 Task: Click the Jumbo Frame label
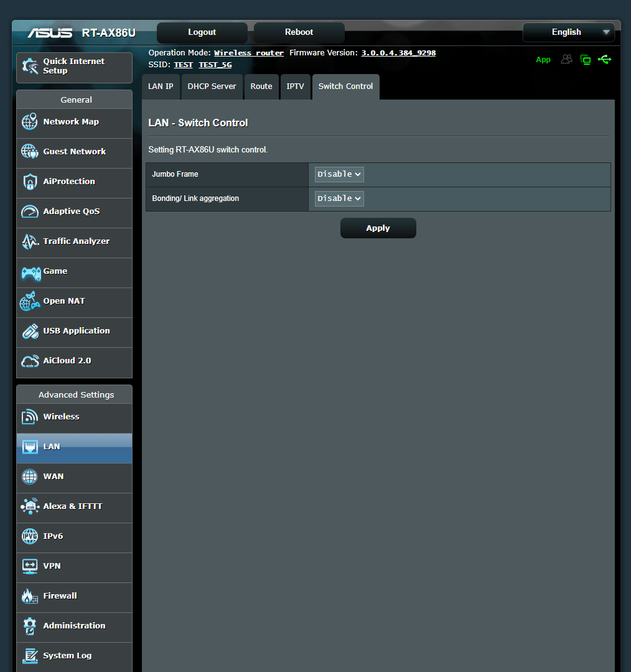pyautogui.click(x=175, y=174)
